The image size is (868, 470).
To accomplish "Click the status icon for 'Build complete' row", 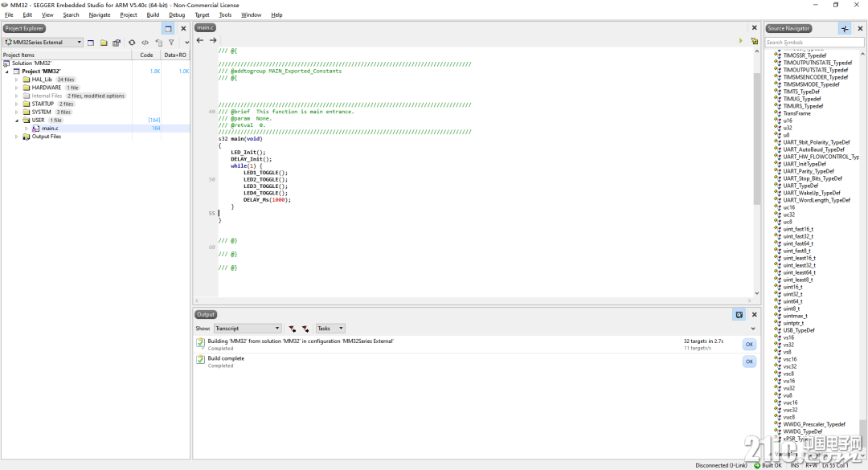I will click(x=200, y=360).
